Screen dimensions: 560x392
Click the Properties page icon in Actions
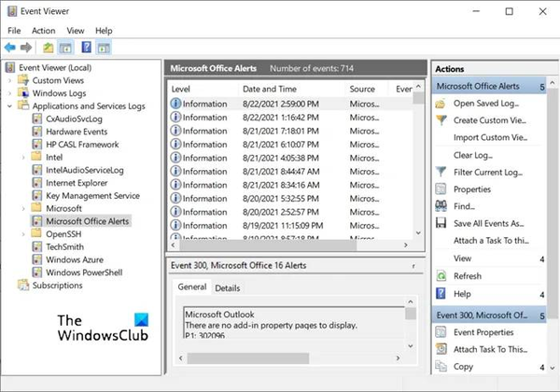(441, 189)
